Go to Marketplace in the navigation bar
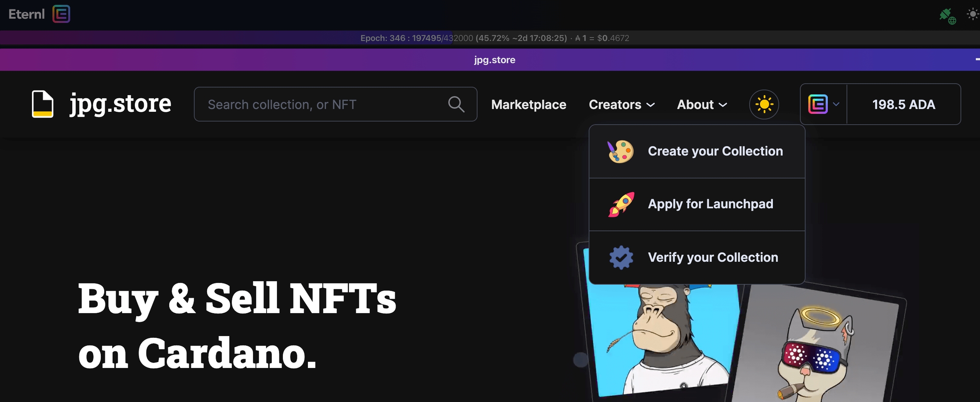Viewport: 980px width, 402px height. (528, 105)
